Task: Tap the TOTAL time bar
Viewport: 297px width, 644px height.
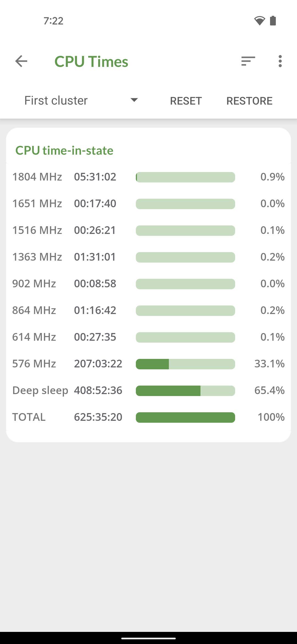Action: pos(185,417)
